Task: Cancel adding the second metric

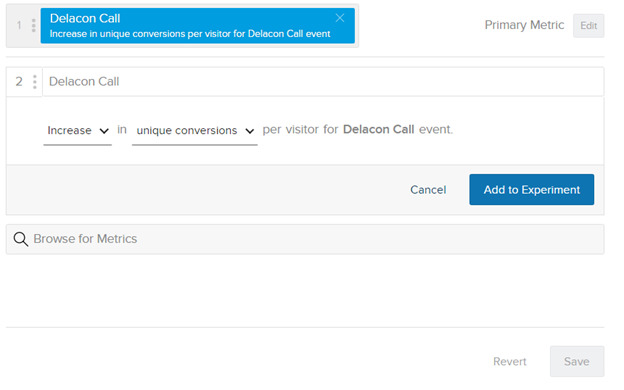Action: (428, 190)
